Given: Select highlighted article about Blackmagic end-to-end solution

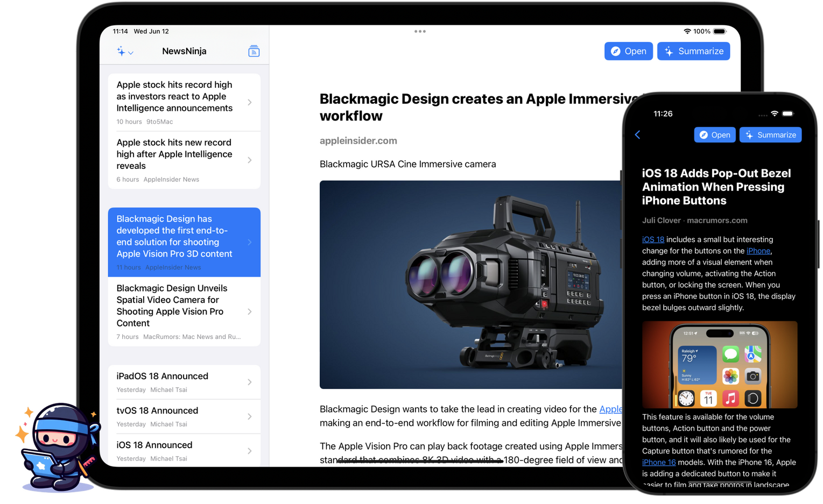Looking at the screenshot, I should 184,242.
